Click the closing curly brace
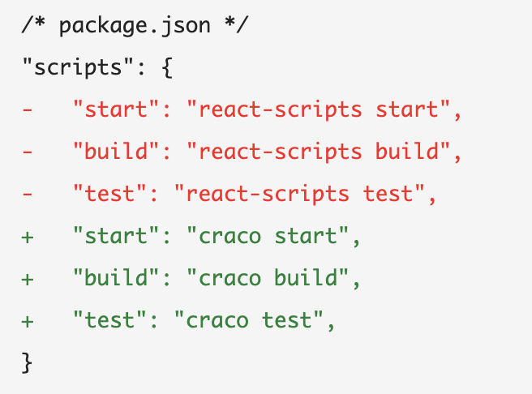The image size is (532, 394). 27,363
